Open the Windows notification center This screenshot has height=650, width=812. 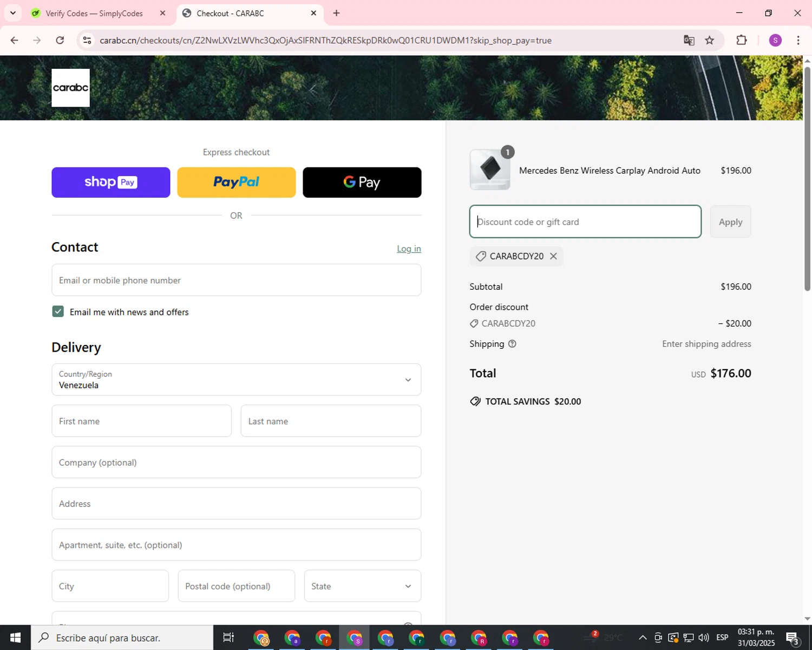793,638
